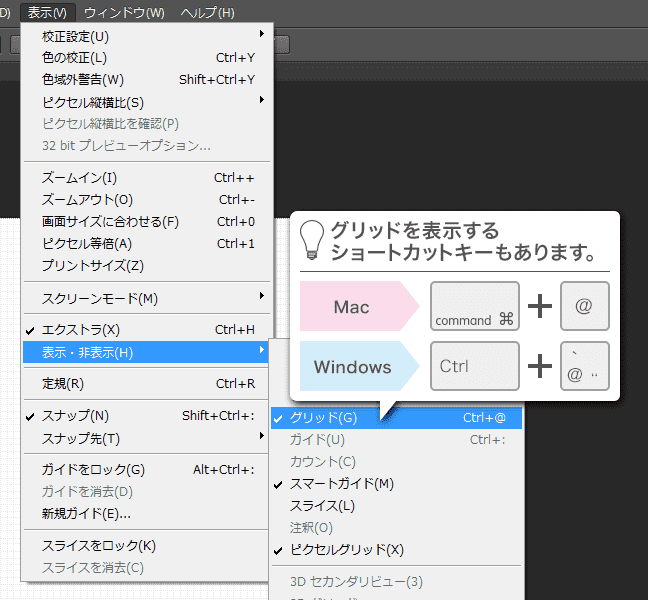This screenshot has height=600, width=648.
Task: Select 画面サイズに合わせる(F) item
Action: [x=110, y=222]
